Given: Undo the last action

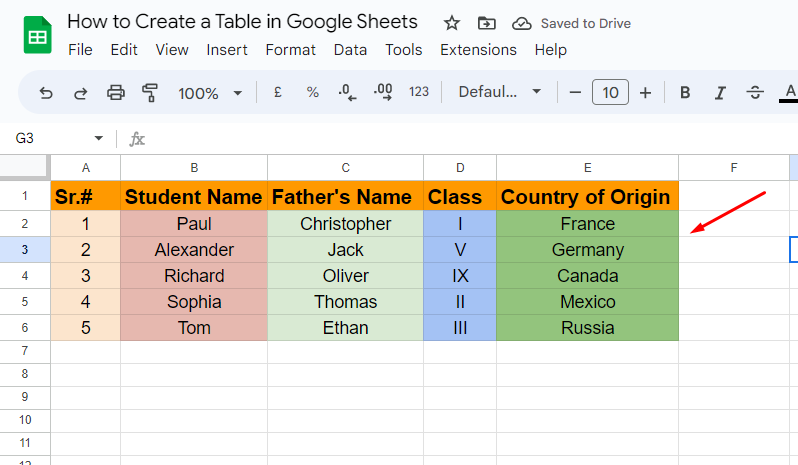Looking at the screenshot, I should [x=46, y=93].
